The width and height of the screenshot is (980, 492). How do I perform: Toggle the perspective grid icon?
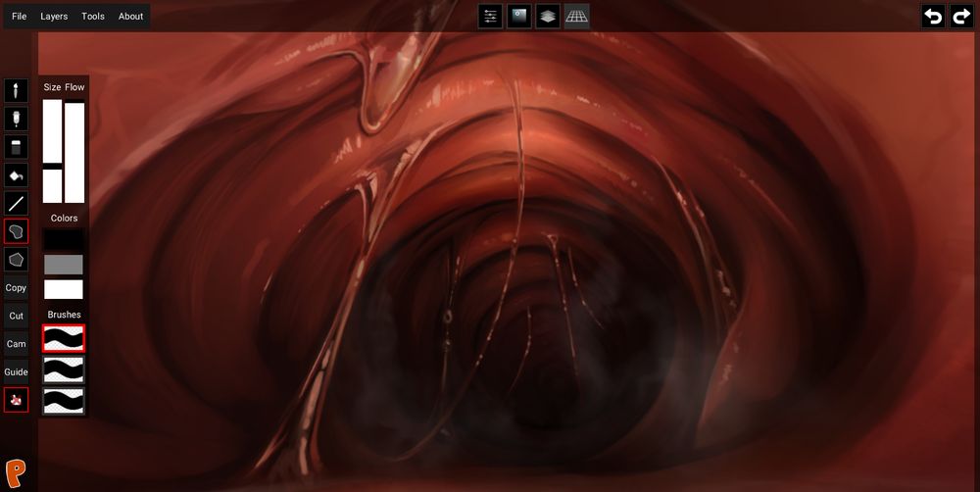pos(577,17)
